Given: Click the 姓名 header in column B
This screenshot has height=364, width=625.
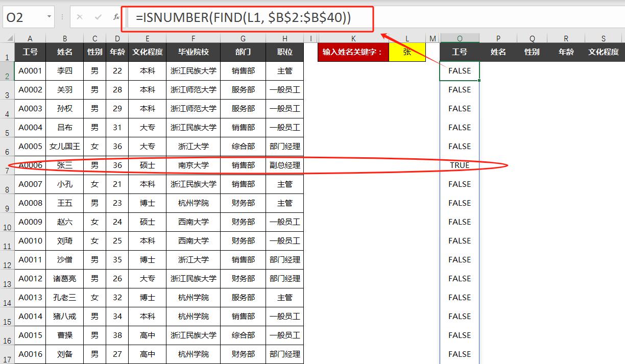Looking at the screenshot, I should [x=65, y=52].
